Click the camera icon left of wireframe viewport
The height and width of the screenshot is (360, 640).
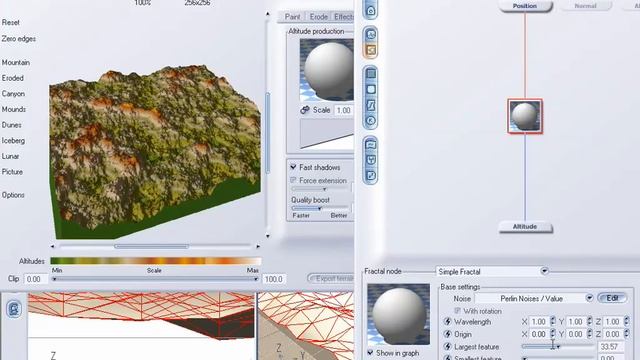pos(14,309)
